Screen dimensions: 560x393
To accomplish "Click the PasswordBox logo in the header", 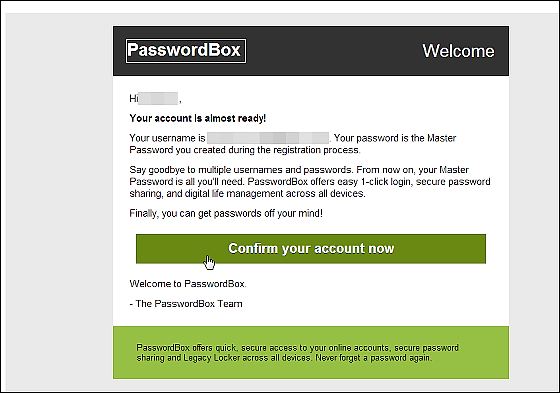I will [186, 51].
